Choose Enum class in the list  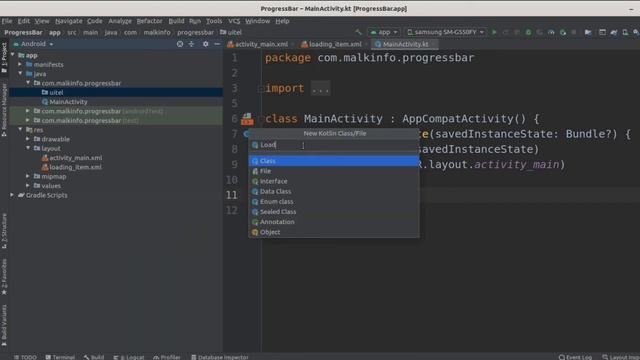tap(334, 202)
